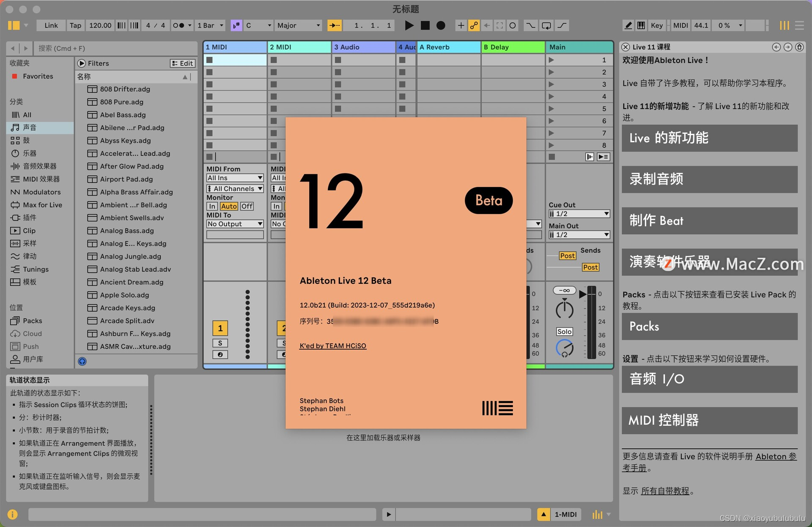Select the A Reverb return track
Screen dimensions: 812x527
click(x=449, y=47)
